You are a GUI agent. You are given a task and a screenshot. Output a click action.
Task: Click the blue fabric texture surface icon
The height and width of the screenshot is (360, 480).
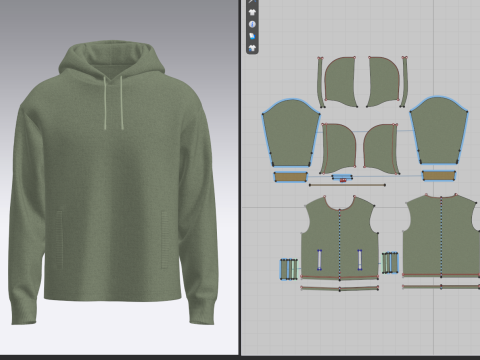click(252, 36)
